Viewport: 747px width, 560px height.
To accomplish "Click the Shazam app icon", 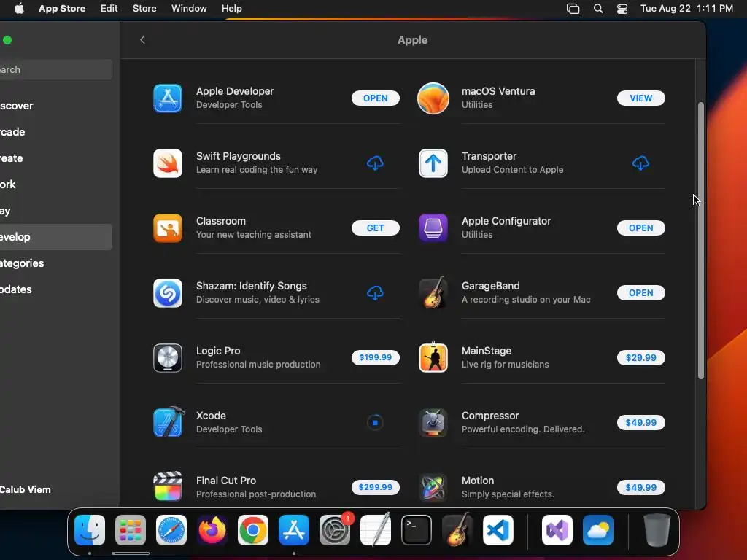I will pyautogui.click(x=168, y=293).
